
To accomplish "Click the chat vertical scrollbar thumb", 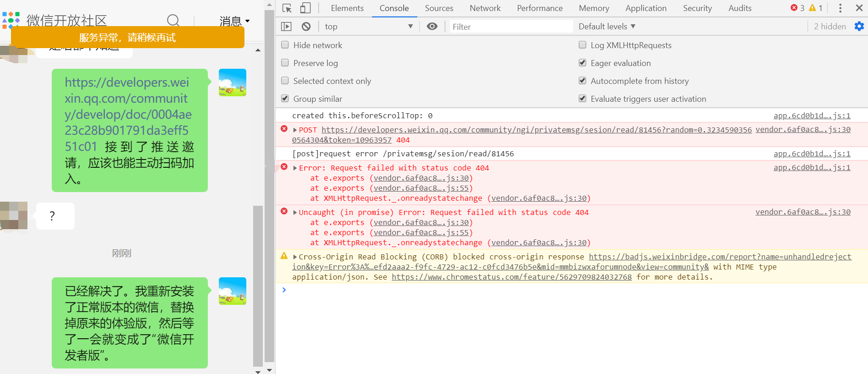I will click(258, 286).
